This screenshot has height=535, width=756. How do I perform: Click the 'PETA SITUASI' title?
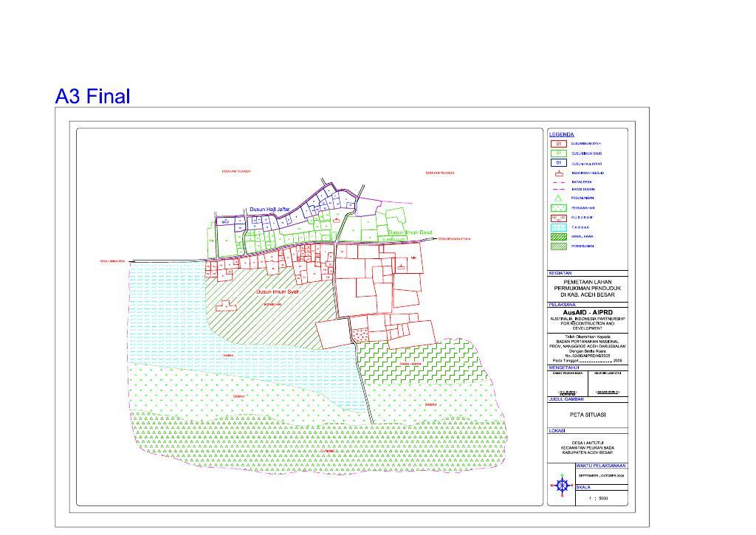(588, 415)
